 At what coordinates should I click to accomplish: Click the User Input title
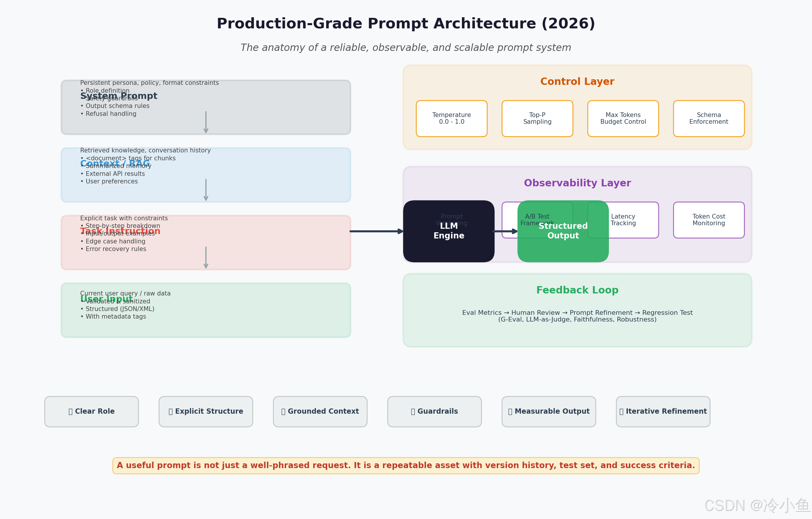click(x=106, y=299)
